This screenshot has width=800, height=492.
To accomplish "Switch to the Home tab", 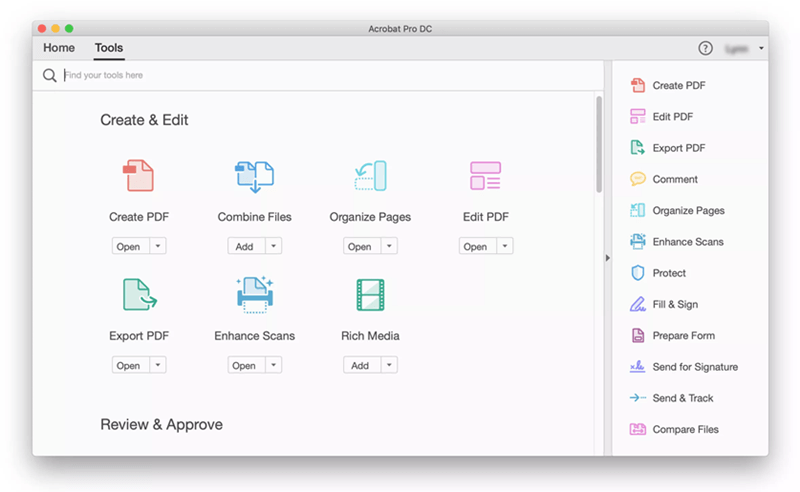I will pyautogui.click(x=59, y=48).
